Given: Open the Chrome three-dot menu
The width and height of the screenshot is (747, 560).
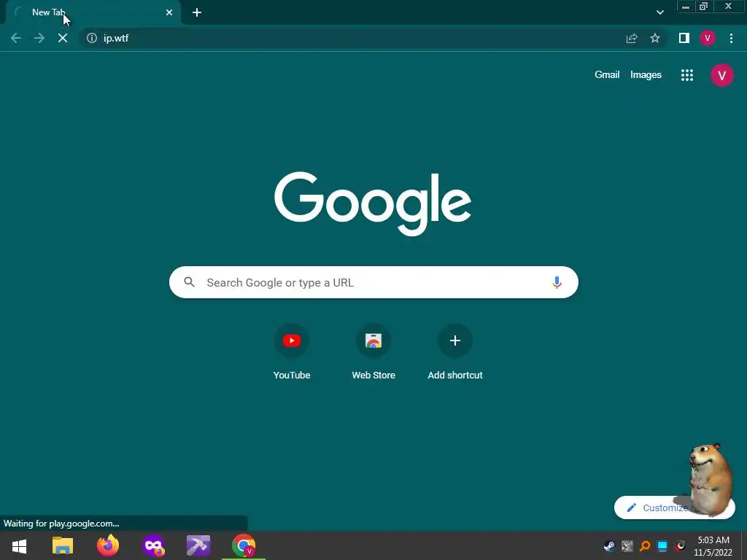Looking at the screenshot, I should pyautogui.click(x=731, y=38).
